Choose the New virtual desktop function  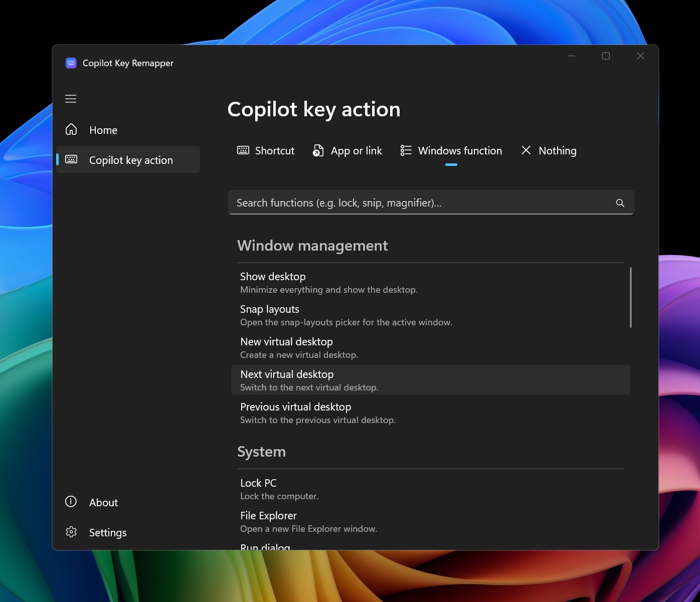click(431, 347)
